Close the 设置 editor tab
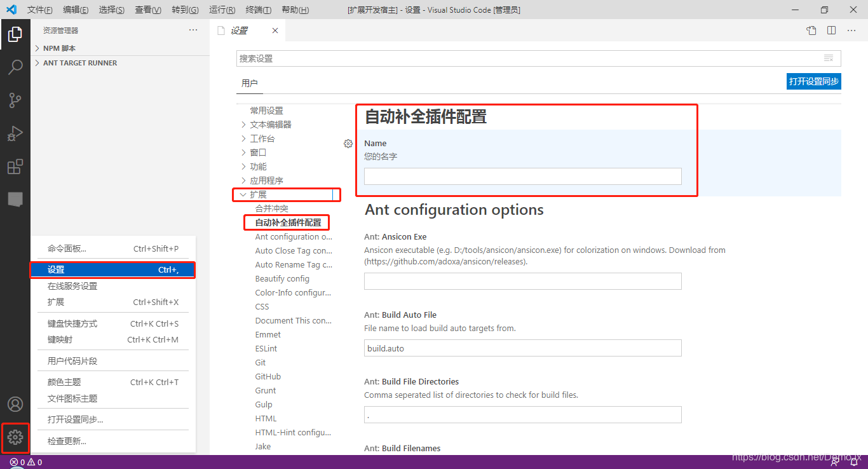 [275, 31]
